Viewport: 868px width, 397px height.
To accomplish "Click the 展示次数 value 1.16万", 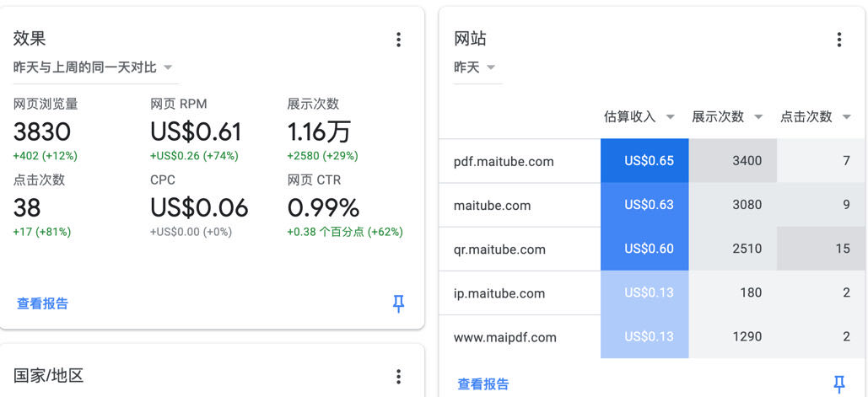I will pos(319,131).
